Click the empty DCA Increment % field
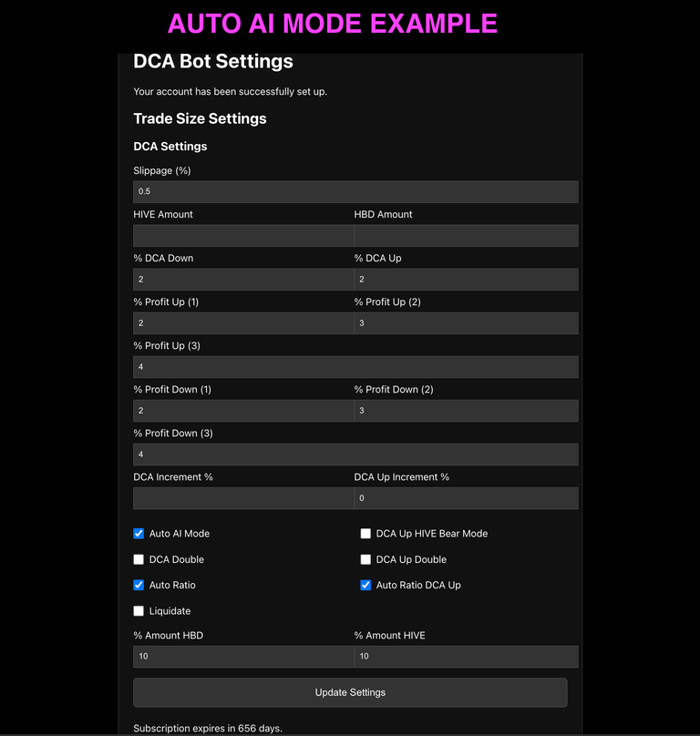 click(x=243, y=498)
